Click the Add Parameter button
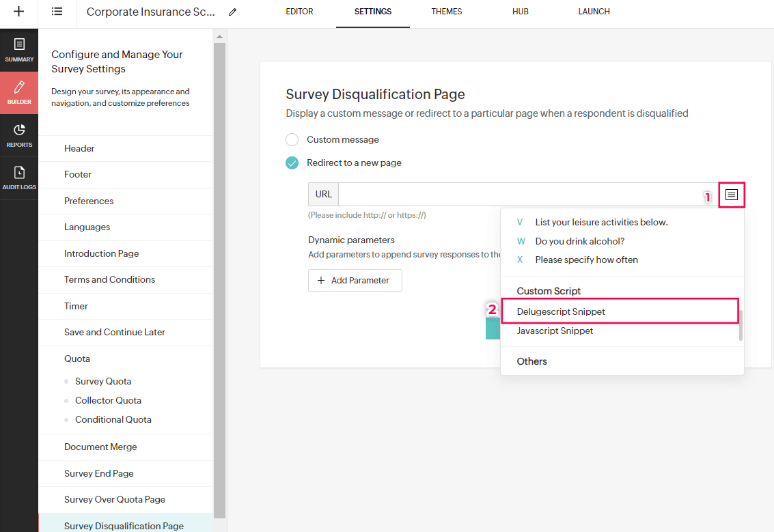The width and height of the screenshot is (774, 532). pos(355,281)
